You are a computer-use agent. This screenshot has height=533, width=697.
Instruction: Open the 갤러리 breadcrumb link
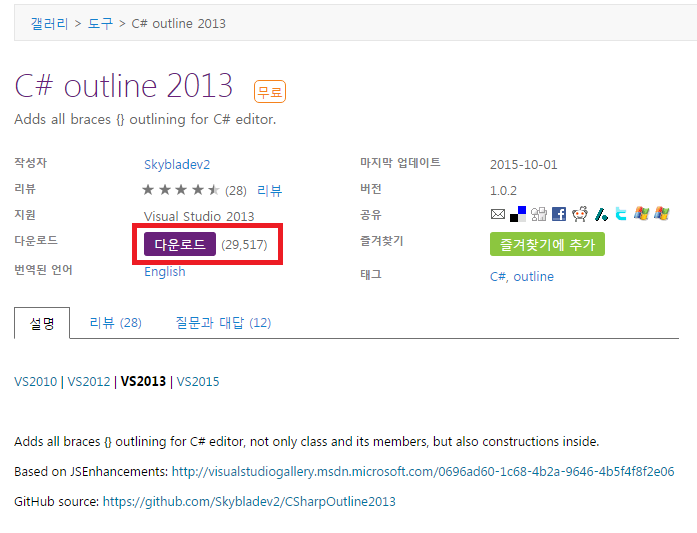point(49,23)
